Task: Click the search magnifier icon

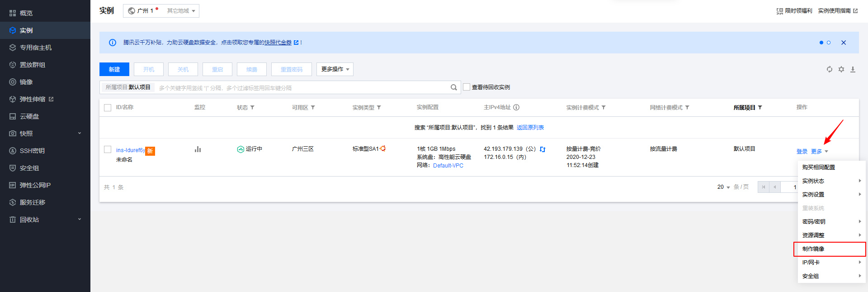Action: pos(453,87)
